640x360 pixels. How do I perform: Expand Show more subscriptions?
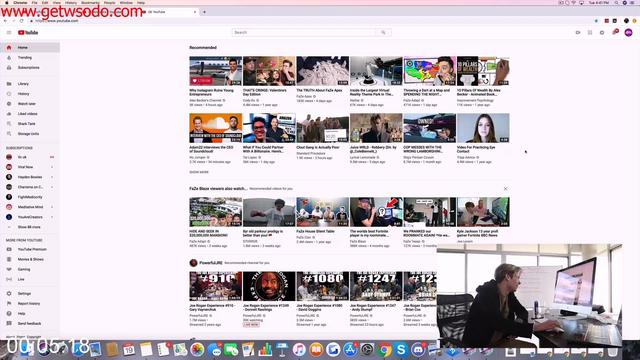click(30, 227)
